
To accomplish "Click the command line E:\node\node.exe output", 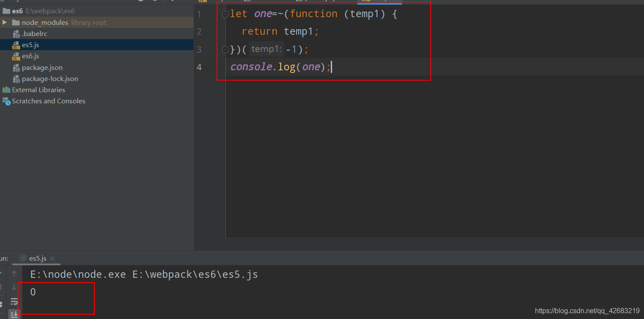I will (144, 274).
